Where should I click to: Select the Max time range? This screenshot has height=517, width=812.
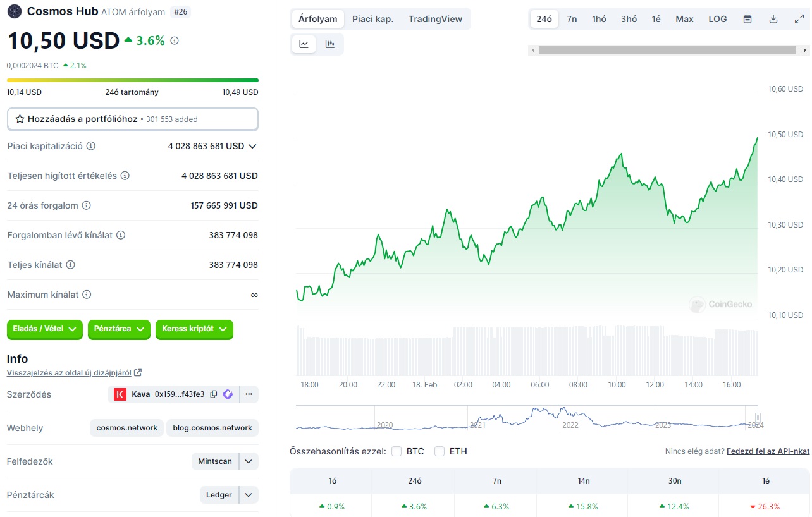684,19
